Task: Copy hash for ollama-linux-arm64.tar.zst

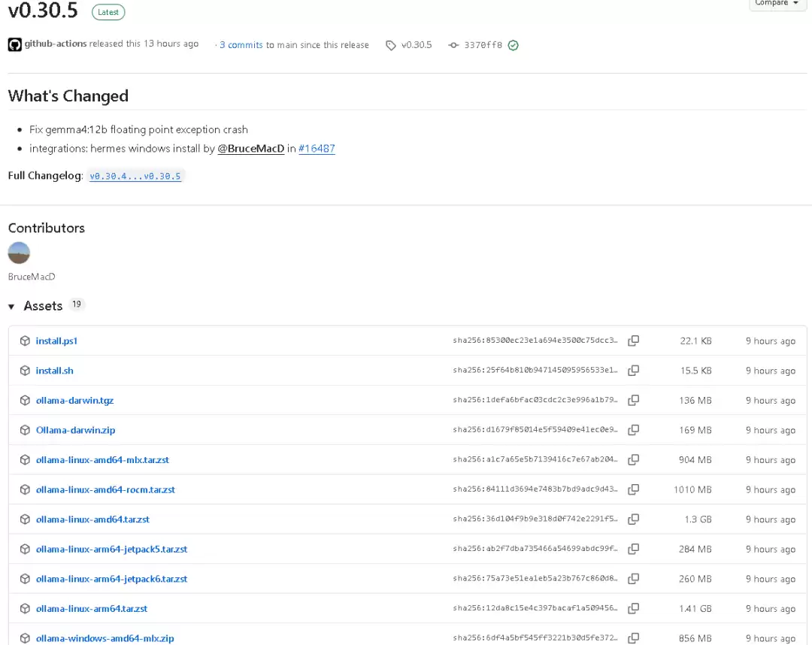Action: pyautogui.click(x=633, y=609)
